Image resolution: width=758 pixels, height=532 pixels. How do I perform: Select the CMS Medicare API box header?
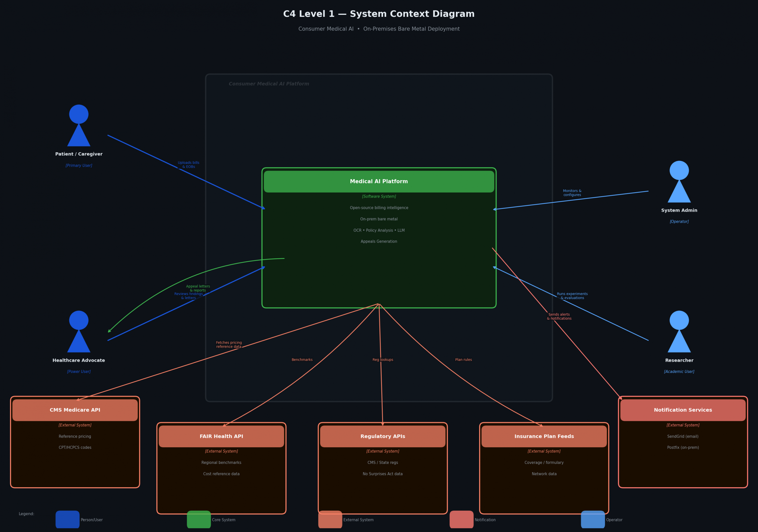(x=75, y=410)
